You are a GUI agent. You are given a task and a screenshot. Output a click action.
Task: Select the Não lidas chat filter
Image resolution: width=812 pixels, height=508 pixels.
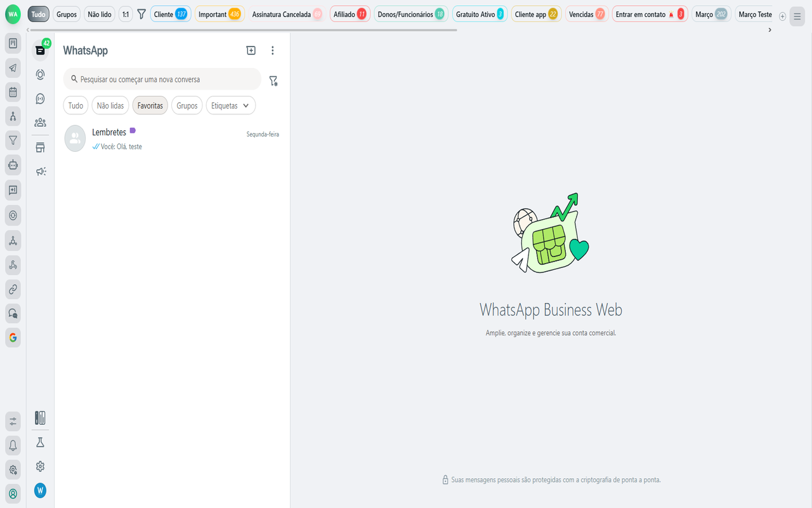point(110,105)
